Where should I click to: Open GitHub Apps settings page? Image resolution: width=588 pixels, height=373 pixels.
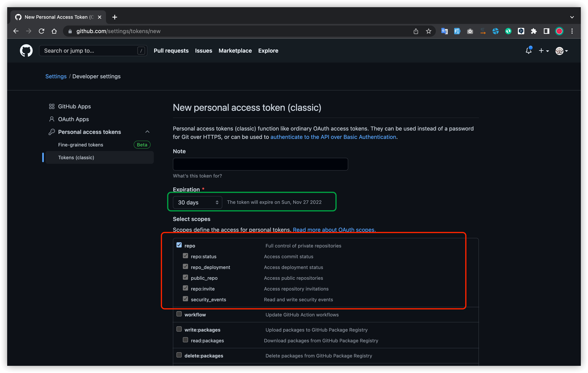click(x=74, y=107)
